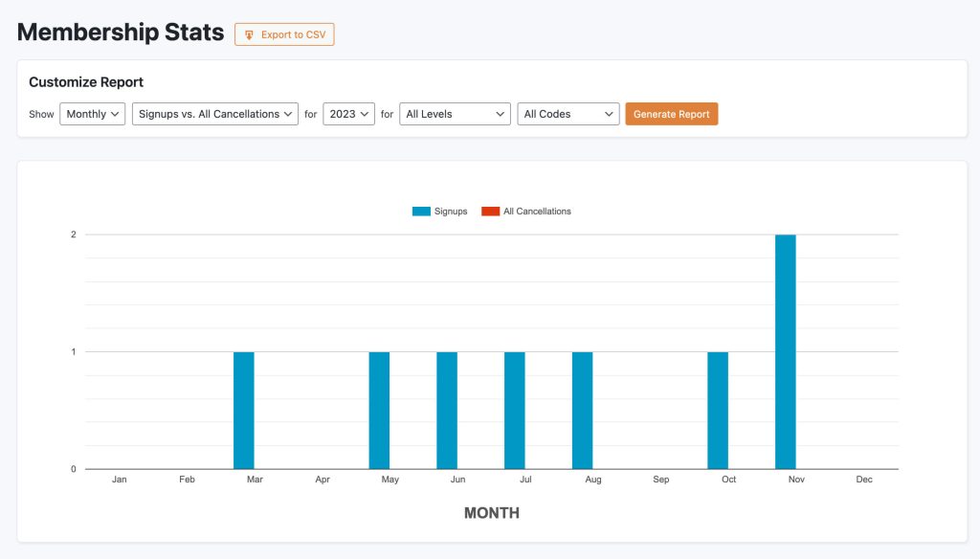Open the All Codes dropdown
This screenshot has height=559, width=980.
click(568, 113)
